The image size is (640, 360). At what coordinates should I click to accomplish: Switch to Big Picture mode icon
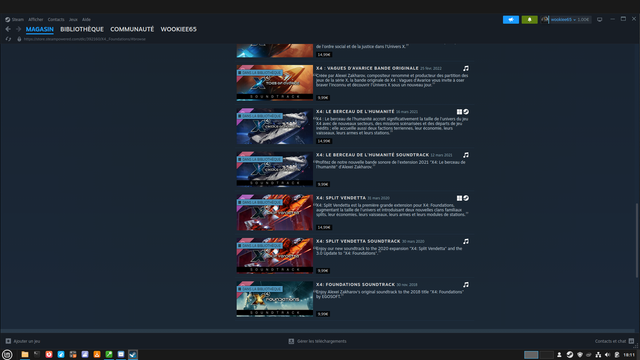pos(599,20)
